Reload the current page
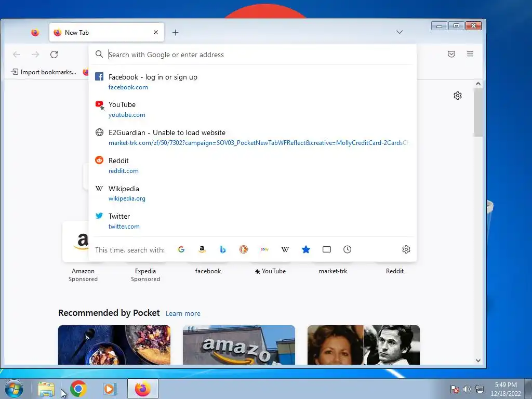Image resolution: width=532 pixels, height=399 pixels. tap(54, 54)
